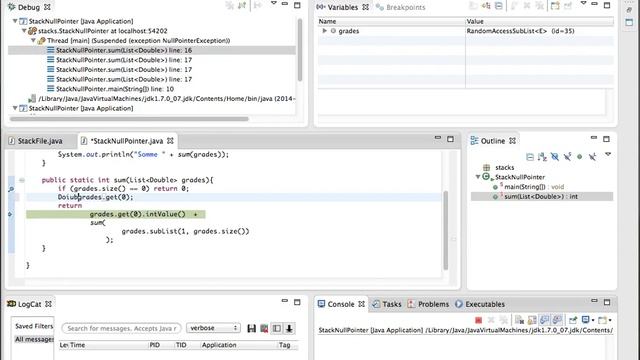
Task: Toggle hide local types in Outline
Action: click(592, 157)
